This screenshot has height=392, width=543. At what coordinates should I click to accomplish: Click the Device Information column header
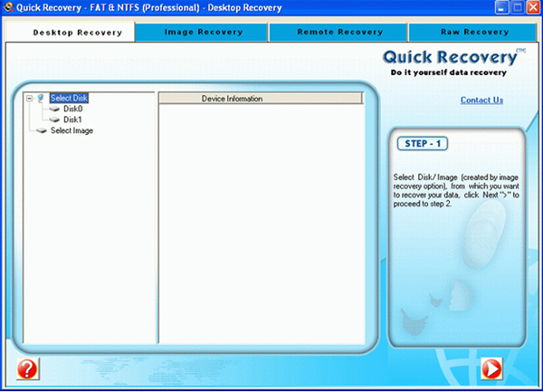click(232, 98)
